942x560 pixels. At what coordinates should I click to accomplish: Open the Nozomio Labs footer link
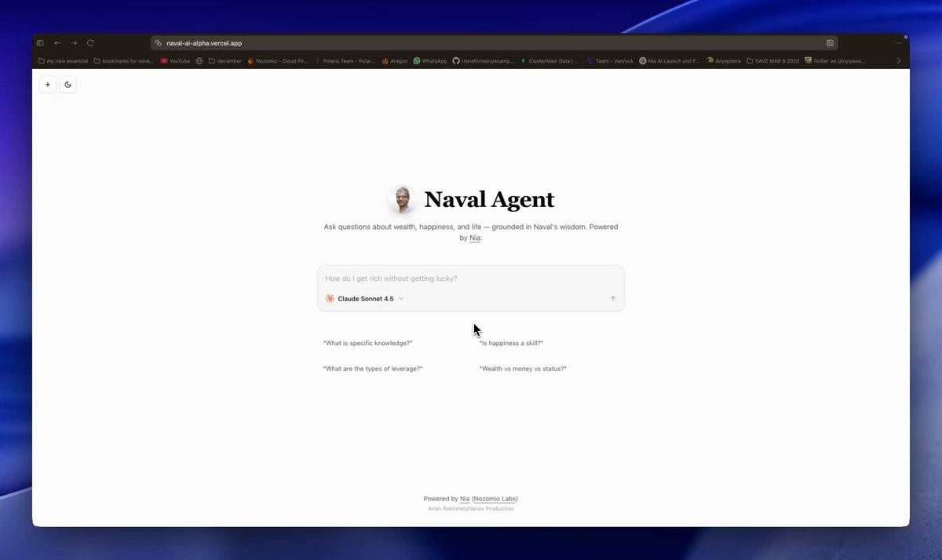[x=495, y=499]
